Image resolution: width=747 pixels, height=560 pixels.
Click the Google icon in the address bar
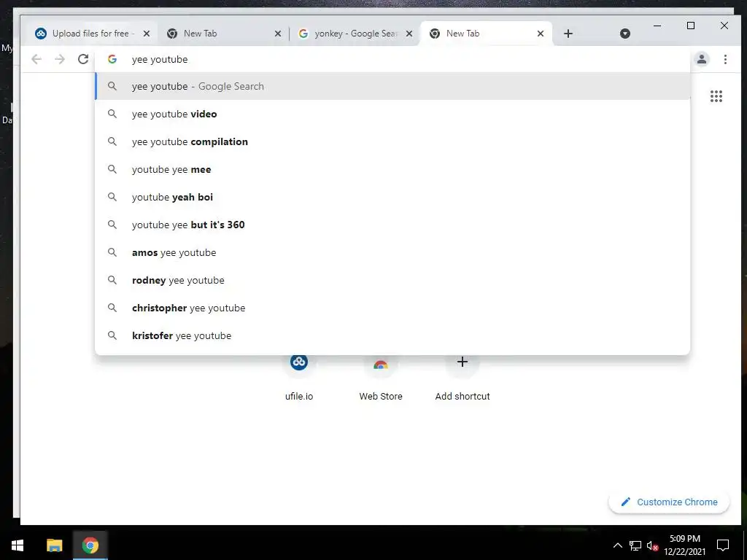(x=112, y=59)
